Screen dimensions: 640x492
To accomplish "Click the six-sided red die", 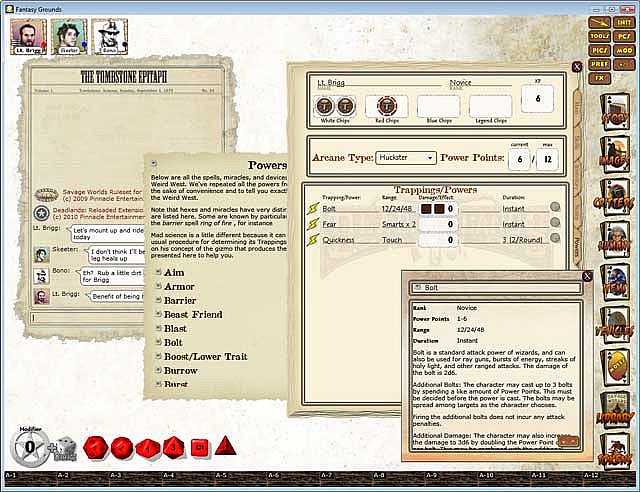I will point(200,447).
